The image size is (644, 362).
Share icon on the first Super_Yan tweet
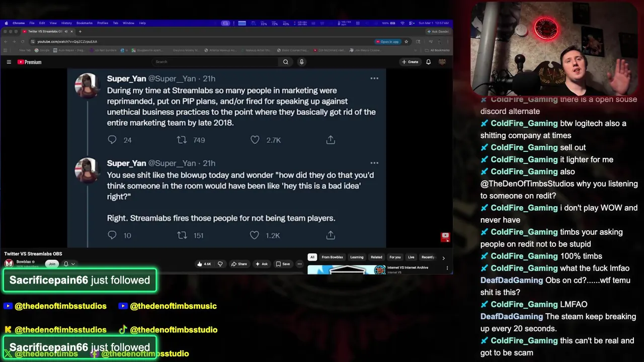[331, 140]
